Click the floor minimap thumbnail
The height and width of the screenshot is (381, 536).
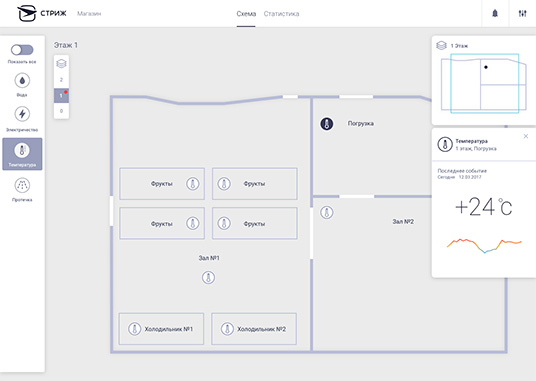[x=484, y=84]
